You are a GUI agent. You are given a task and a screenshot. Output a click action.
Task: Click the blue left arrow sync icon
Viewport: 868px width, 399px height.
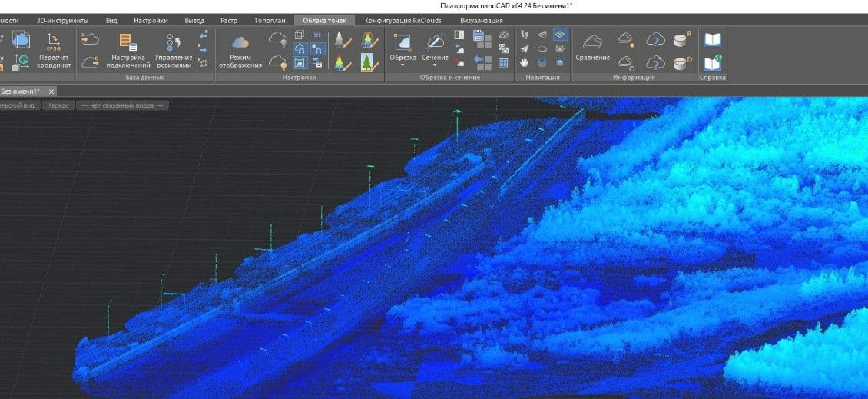203,35
